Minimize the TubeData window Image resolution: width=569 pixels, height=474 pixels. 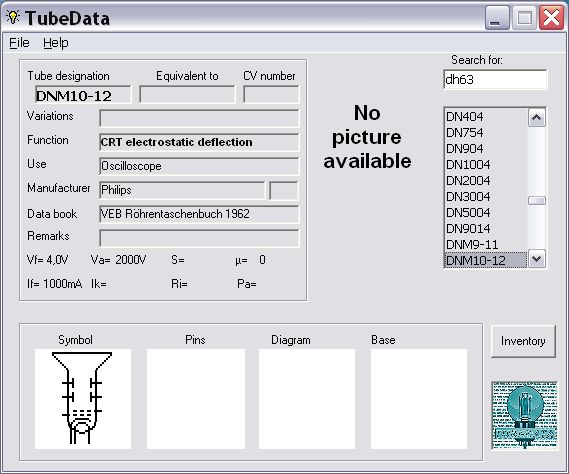point(497,17)
